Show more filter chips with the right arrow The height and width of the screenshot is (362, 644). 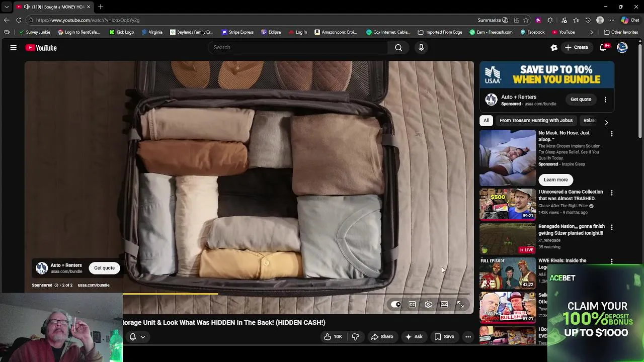(x=606, y=122)
